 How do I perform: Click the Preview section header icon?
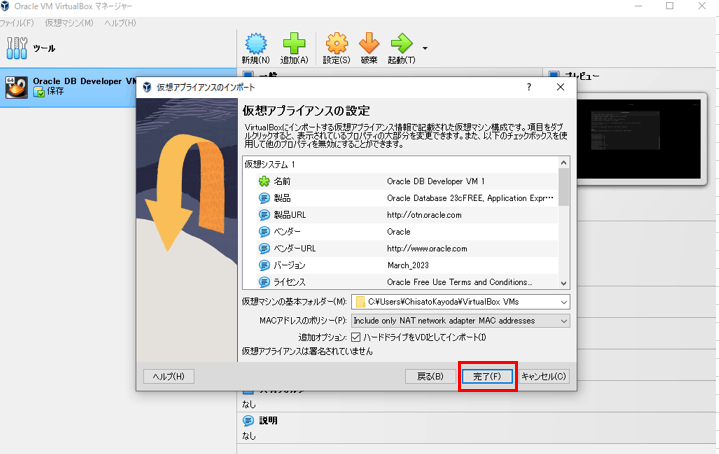click(x=554, y=74)
